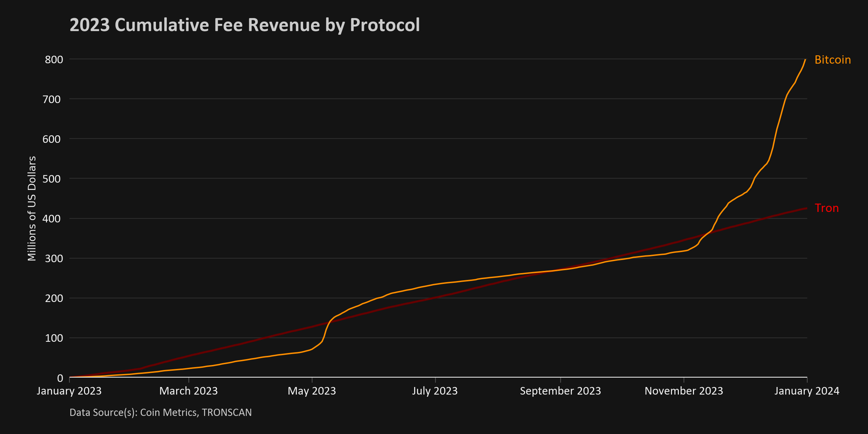
Task: Click the 'January 2023' x-axis label
Action: point(69,391)
